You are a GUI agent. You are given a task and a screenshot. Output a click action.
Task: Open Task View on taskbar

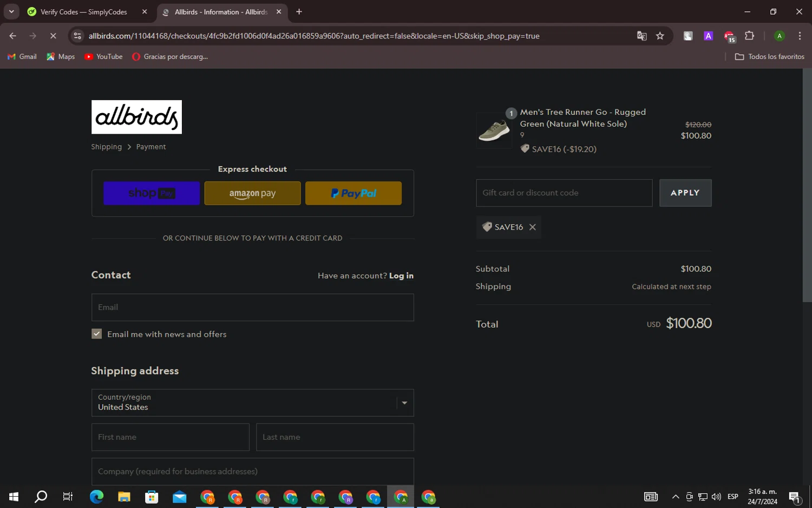[x=68, y=497]
